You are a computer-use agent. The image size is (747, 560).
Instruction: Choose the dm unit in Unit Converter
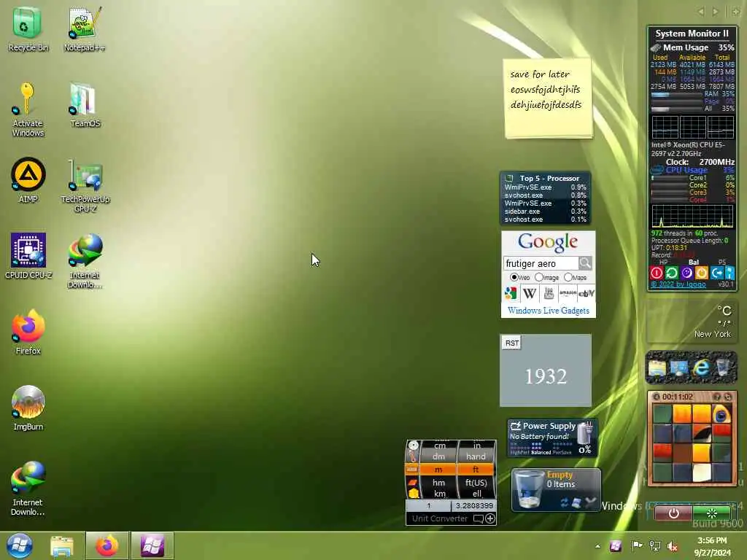click(438, 456)
